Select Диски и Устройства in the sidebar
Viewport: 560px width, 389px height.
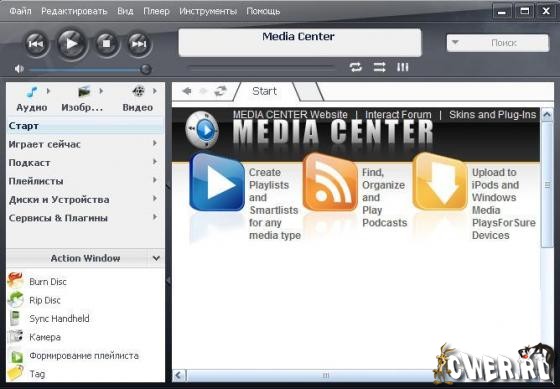(x=85, y=200)
